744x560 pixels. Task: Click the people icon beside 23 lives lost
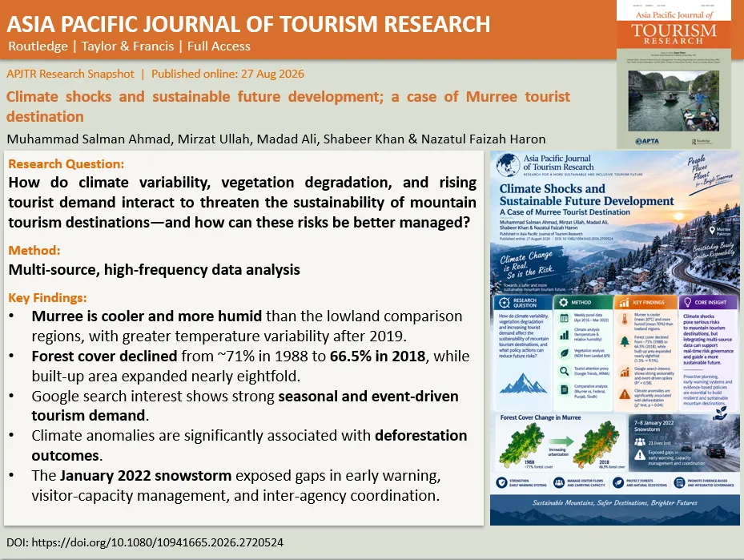[x=640, y=442]
